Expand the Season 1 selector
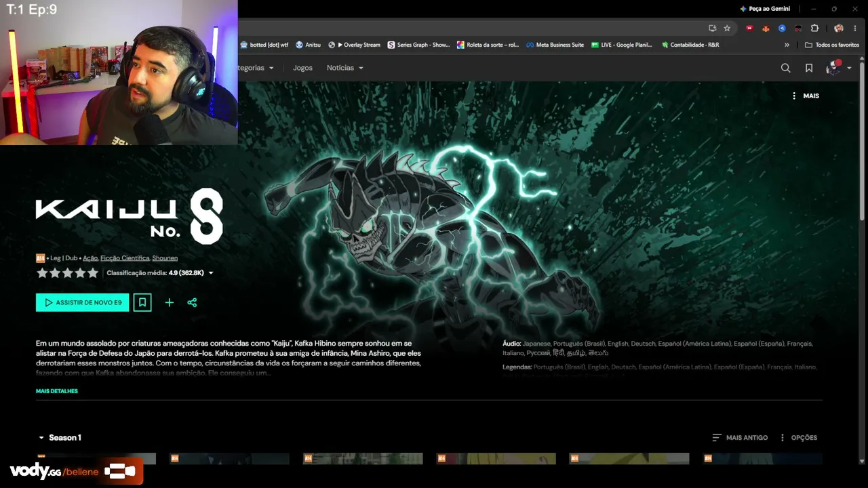 [60, 438]
